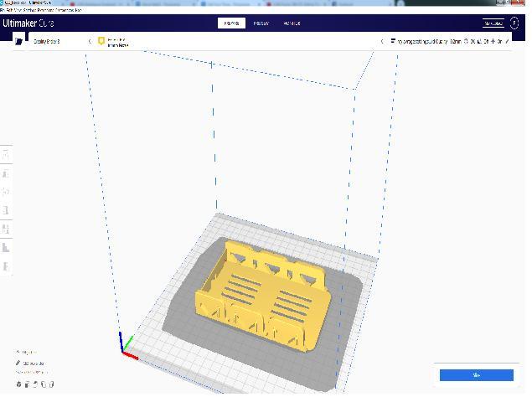Click the Ultimaker Cura logo
Image resolution: width=532 pixels, height=397 pixels.
click(28, 23)
